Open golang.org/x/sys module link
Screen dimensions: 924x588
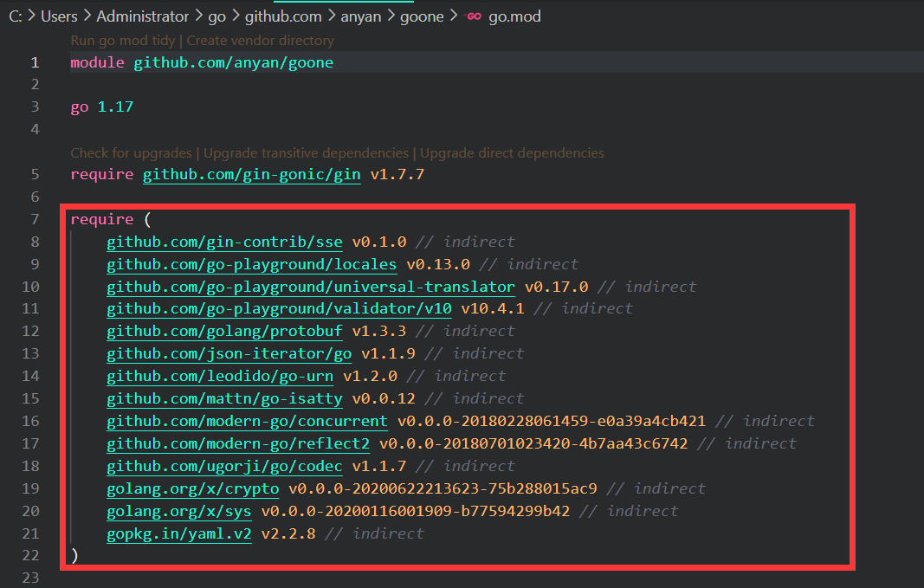[179, 511]
